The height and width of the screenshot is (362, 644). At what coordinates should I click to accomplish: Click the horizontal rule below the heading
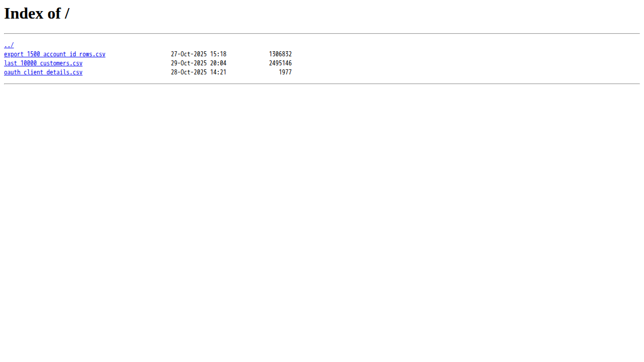[x=322, y=34]
